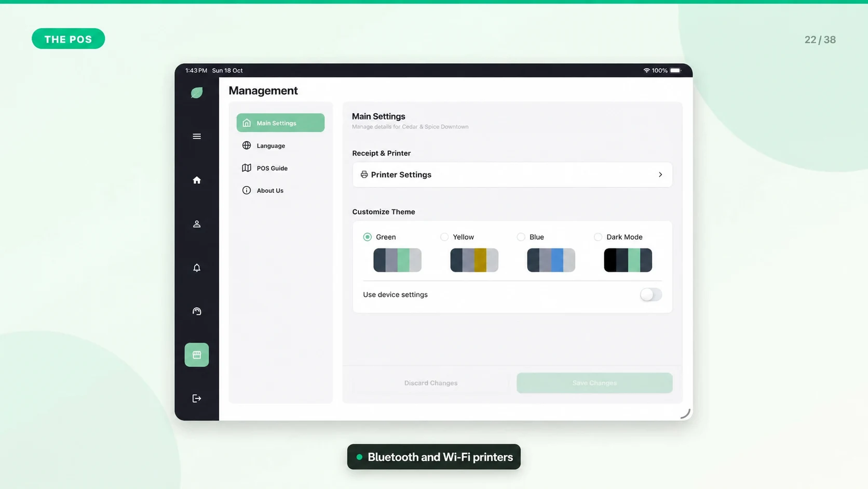The width and height of the screenshot is (868, 489).
Task: Click the Wi-Fi status icon
Action: (x=646, y=70)
